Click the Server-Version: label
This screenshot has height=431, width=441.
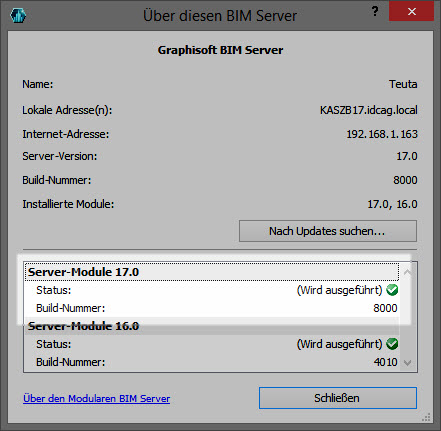(x=60, y=156)
